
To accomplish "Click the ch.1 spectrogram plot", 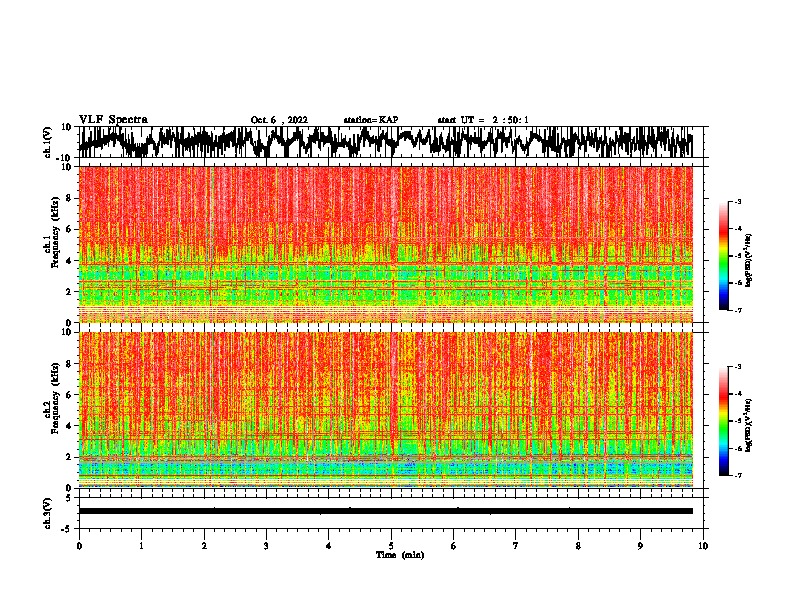I will (x=385, y=244).
